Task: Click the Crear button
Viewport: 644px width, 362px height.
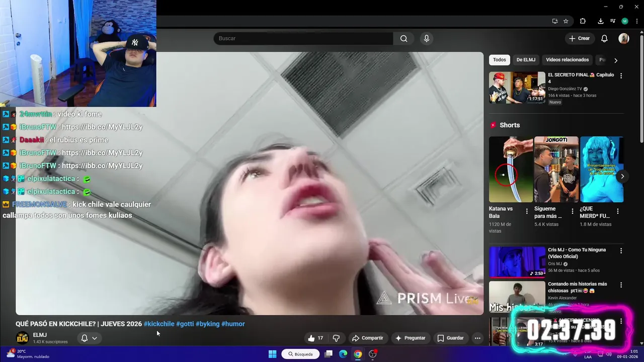Action: (579, 39)
